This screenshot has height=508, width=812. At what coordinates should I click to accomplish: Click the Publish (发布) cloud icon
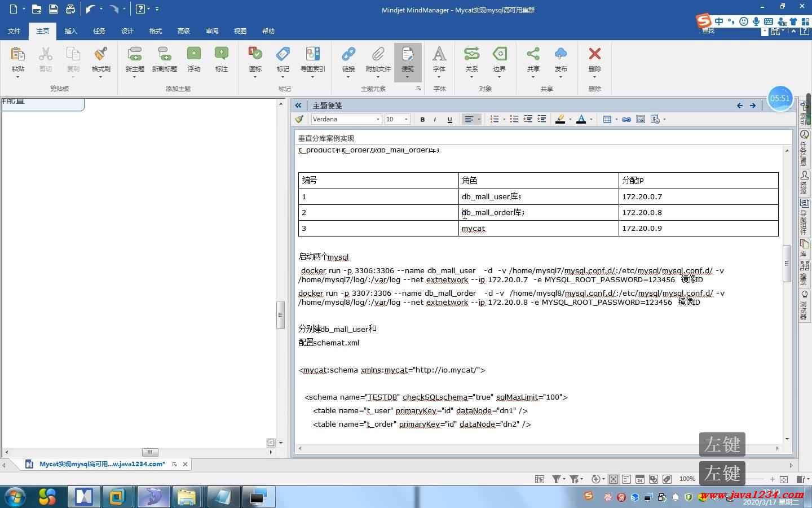click(561, 54)
